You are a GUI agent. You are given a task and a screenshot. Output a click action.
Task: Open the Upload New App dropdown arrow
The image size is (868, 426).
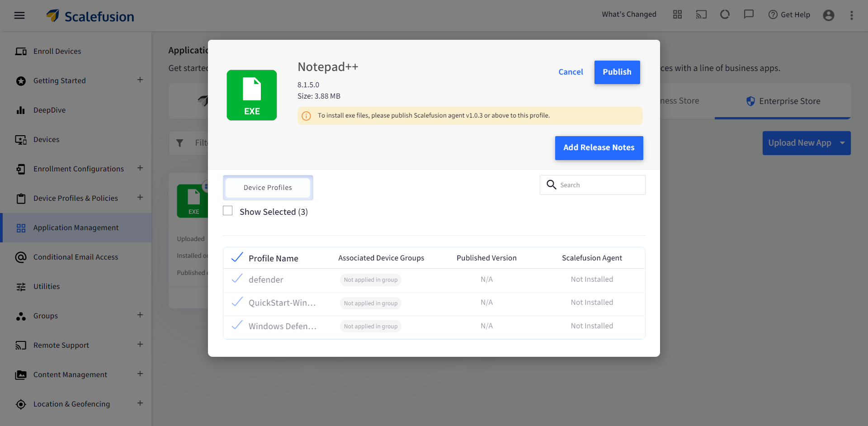[x=843, y=143]
